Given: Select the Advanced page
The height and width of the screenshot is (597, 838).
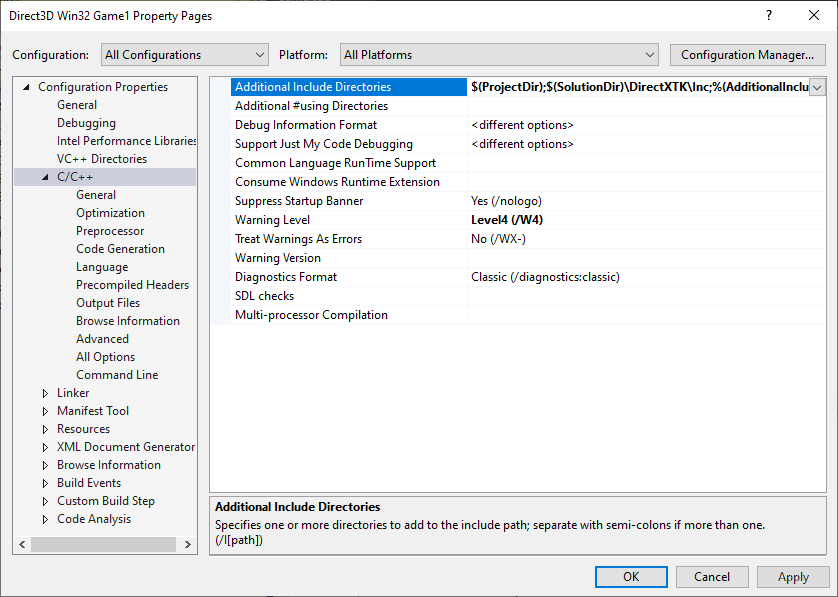Looking at the screenshot, I should click(x=102, y=339).
